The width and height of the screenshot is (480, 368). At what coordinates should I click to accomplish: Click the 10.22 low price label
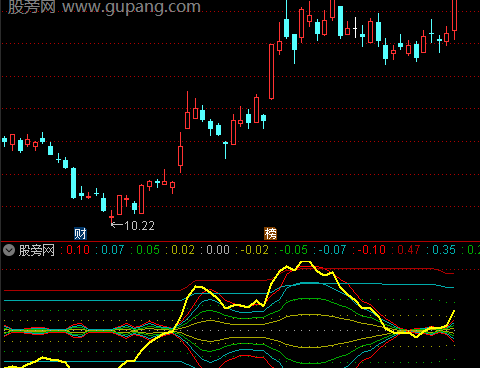coord(139,226)
